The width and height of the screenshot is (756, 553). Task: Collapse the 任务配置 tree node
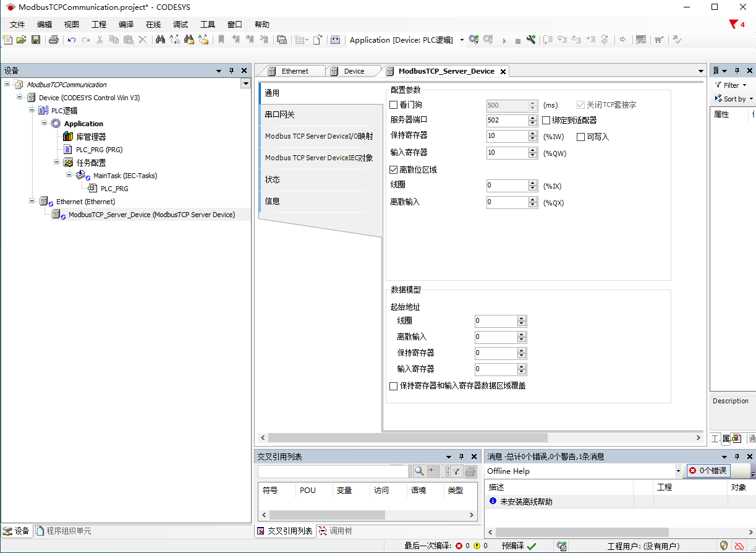tap(57, 162)
